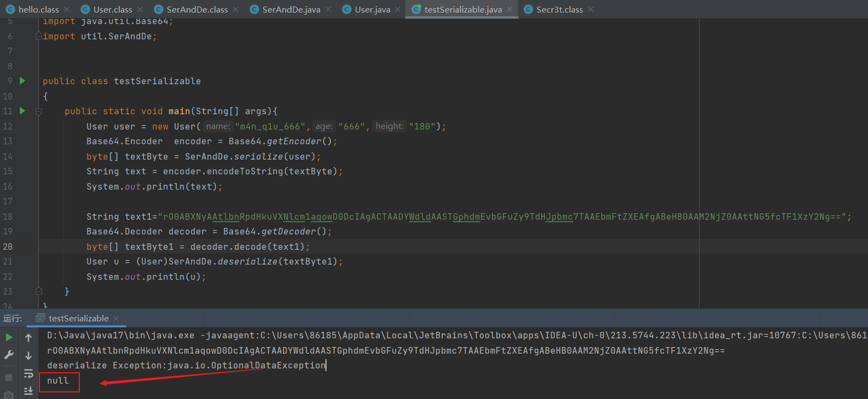Click the Secr3t.class file type icon
The image size is (868, 399).
[x=528, y=9]
